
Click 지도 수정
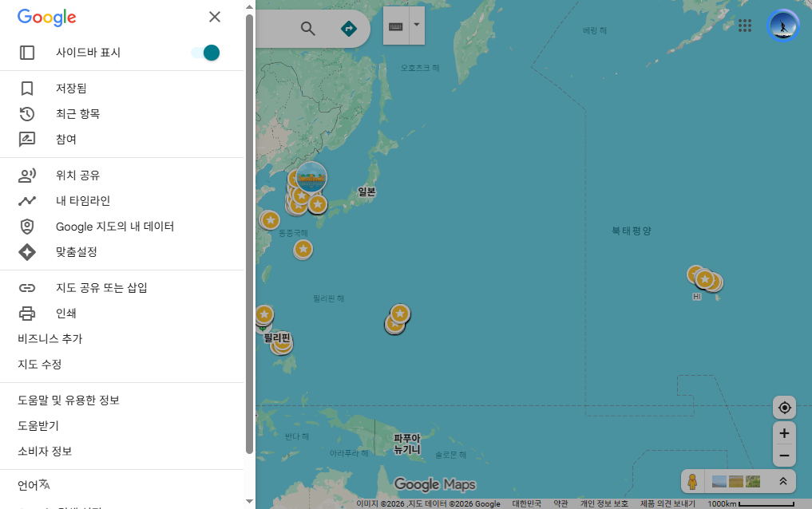click(40, 364)
